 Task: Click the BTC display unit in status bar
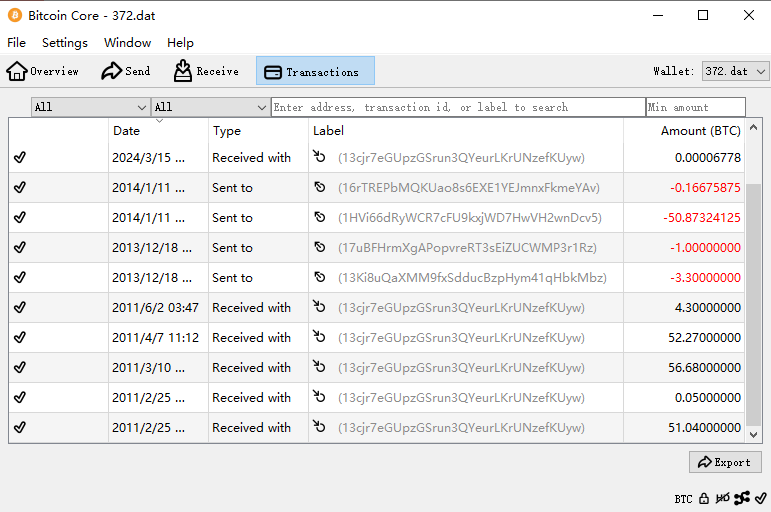pos(683,498)
